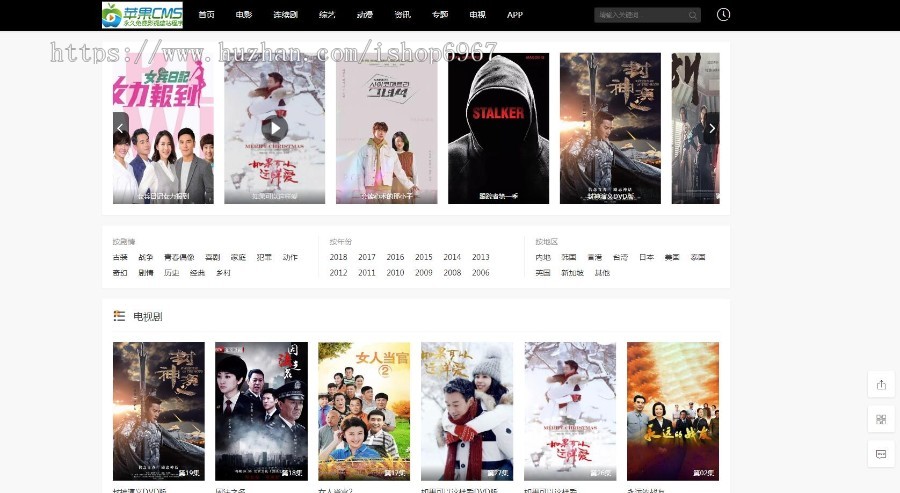Filter by year 2011
The width and height of the screenshot is (900, 493).
367,273
